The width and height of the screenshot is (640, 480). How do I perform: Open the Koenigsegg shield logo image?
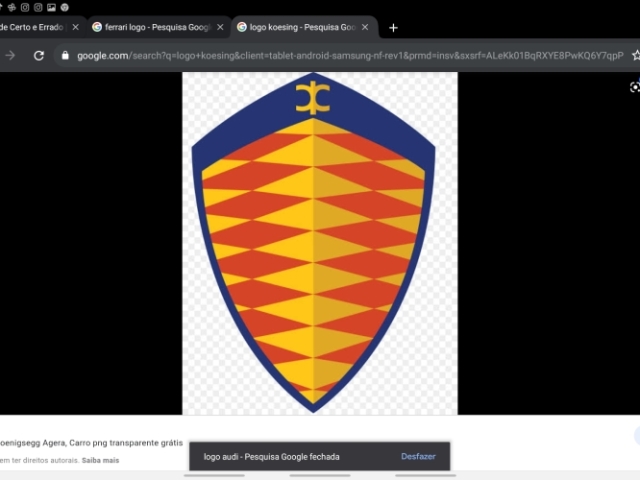pyautogui.click(x=320, y=243)
